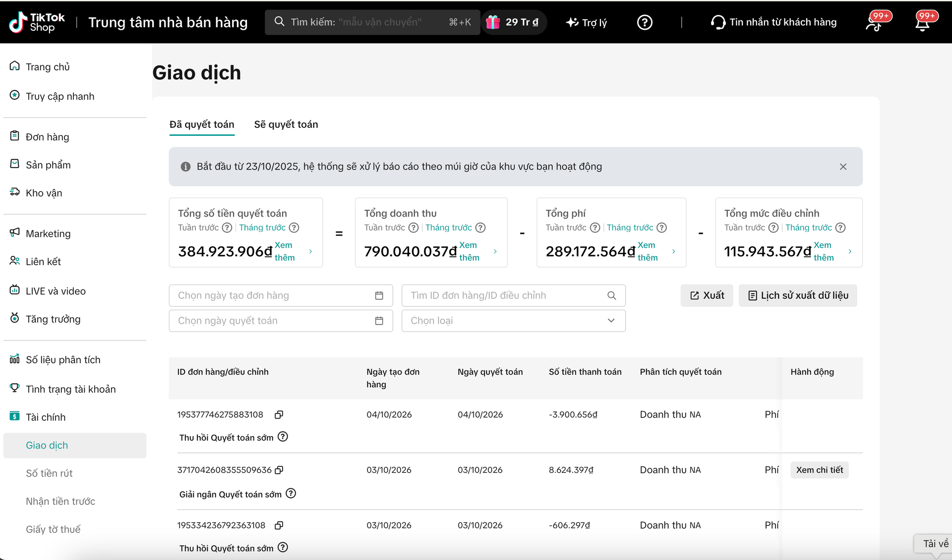Open the help question mark icon in header
The width and height of the screenshot is (952, 560).
pyautogui.click(x=644, y=22)
